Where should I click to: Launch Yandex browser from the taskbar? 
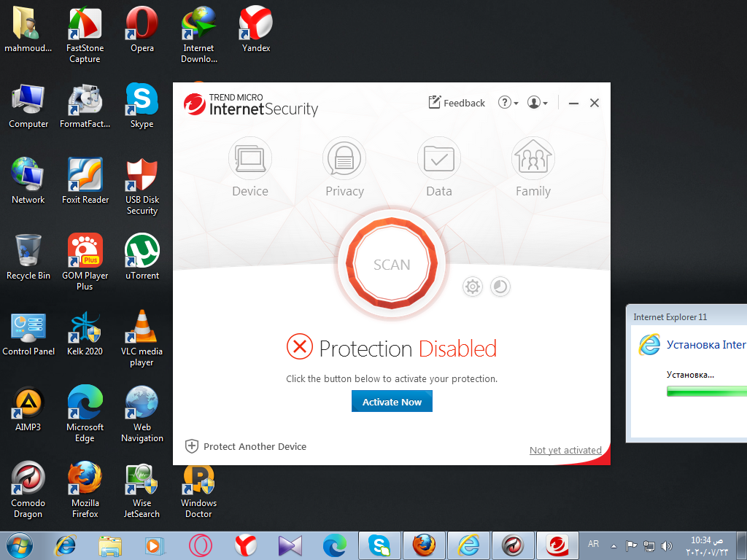pos(245,545)
